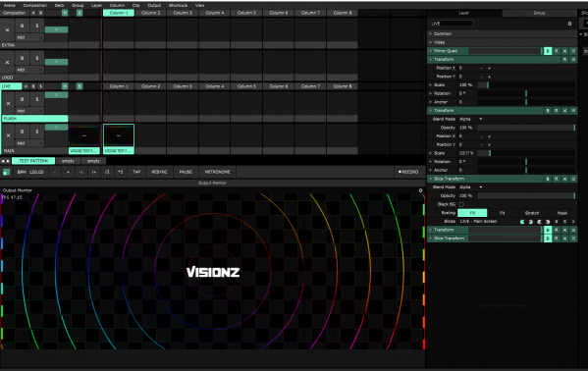Bypass the LOGO layer with its B button
Image resolution: width=588 pixels, height=371 pixels.
[22, 58]
